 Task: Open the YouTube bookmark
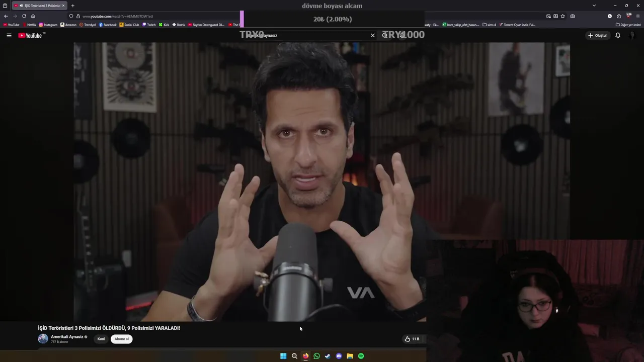pyautogui.click(x=12, y=25)
